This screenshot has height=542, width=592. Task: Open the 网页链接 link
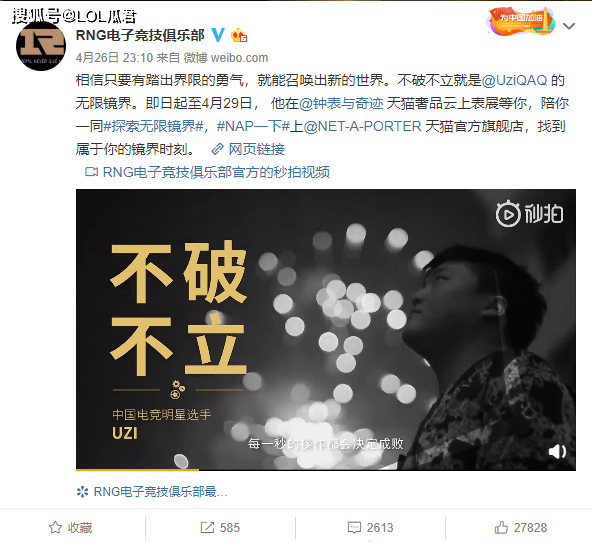tap(248, 149)
